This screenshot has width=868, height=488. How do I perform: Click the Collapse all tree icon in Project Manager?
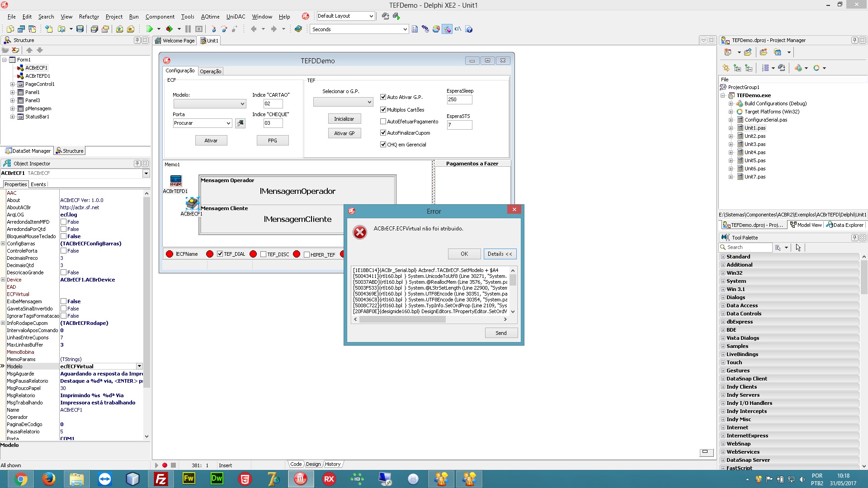pos(749,68)
